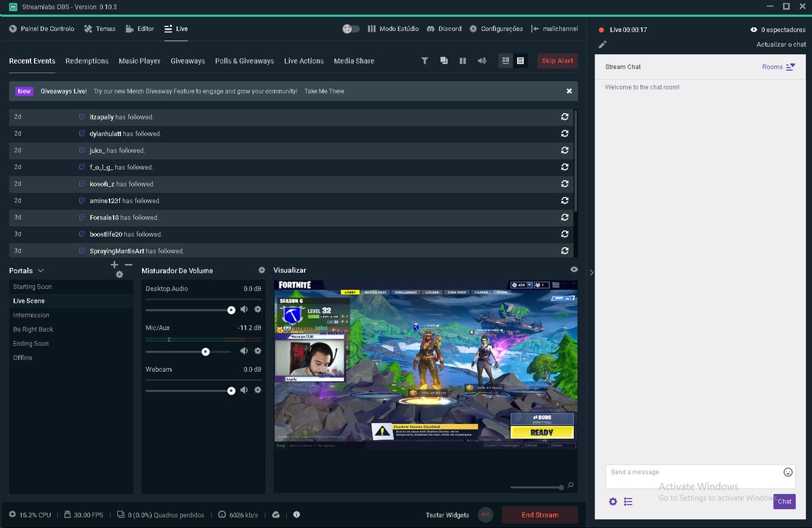The height and width of the screenshot is (528, 812).
Task: Click the Send a message field
Action: click(x=700, y=477)
